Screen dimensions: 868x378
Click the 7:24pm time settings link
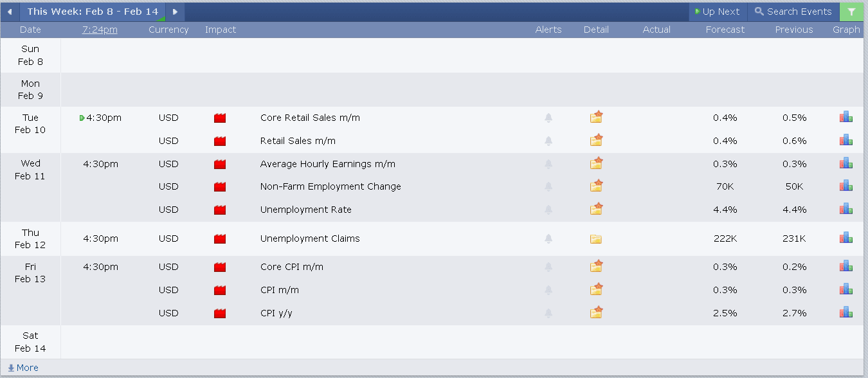point(100,30)
